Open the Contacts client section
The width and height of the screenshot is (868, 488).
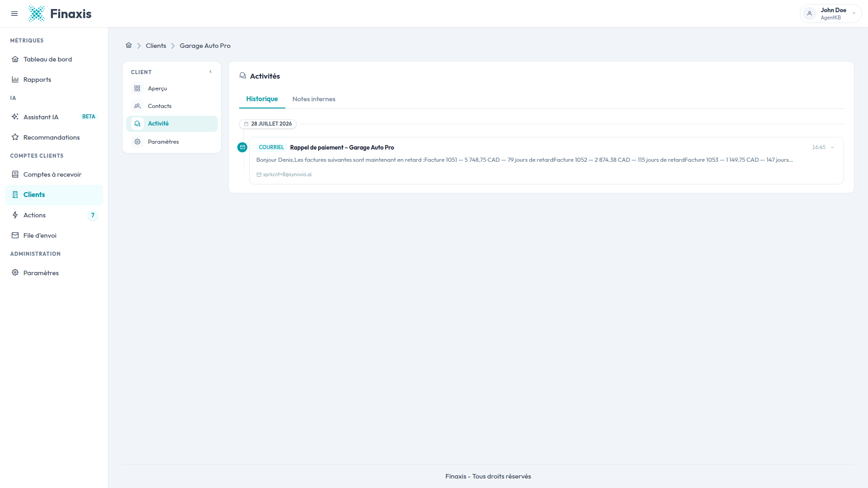[172, 106]
